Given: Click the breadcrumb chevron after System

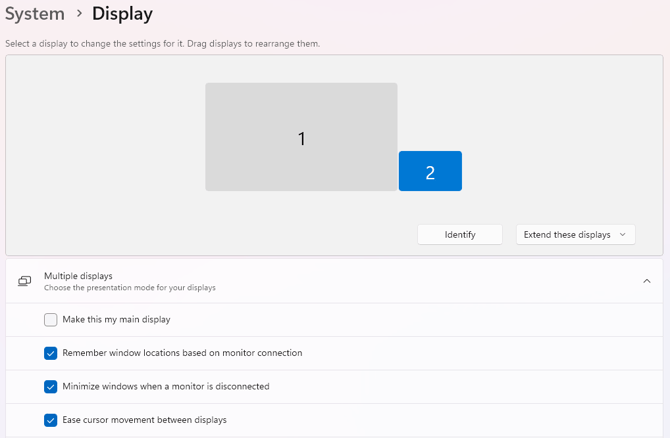Looking at the screenshot, I should pyautogui.click(x=79, y=14).
